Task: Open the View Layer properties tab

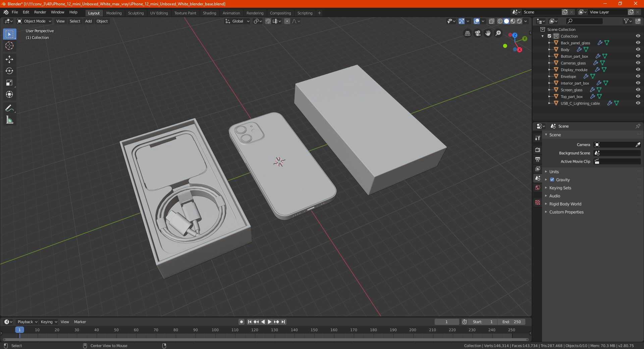Action: click(538, 168)
